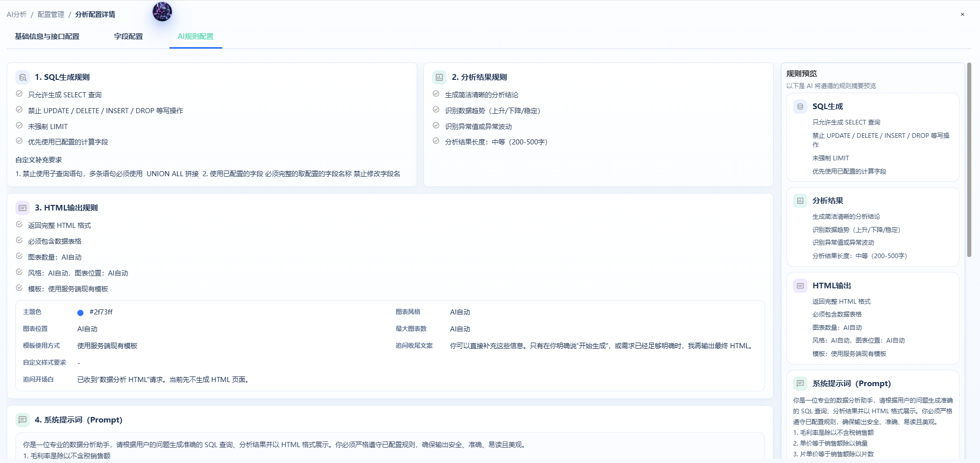This screenshot has height=463, width=980.
Task: Click the HTML输出 icon in rule preview
Action: tap(800, 286)
